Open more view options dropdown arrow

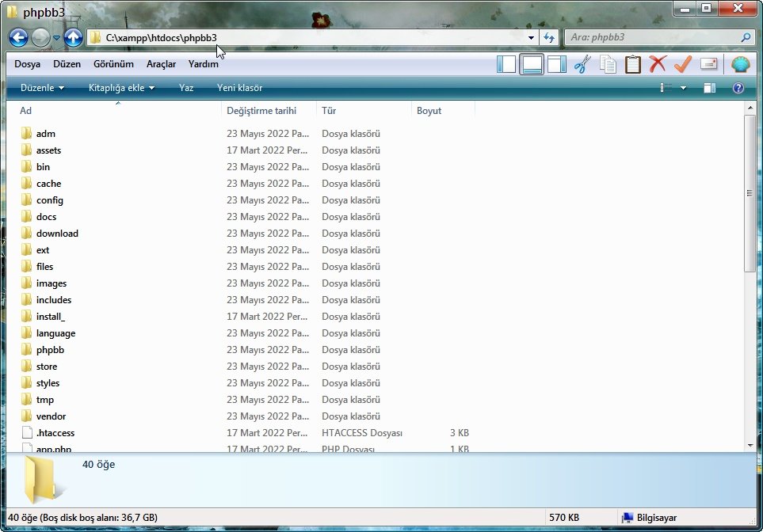point(683,88)
